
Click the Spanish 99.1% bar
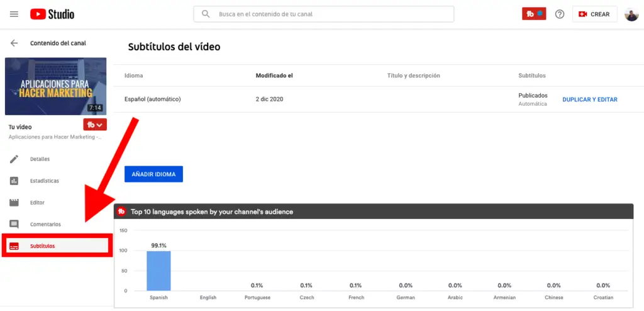[x=158, y=271]
